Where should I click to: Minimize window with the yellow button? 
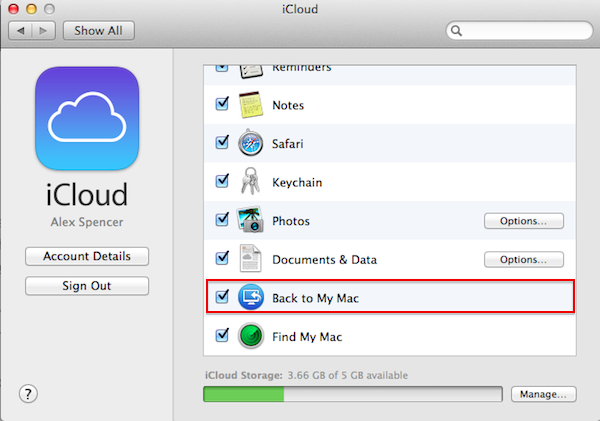point(31,9)
